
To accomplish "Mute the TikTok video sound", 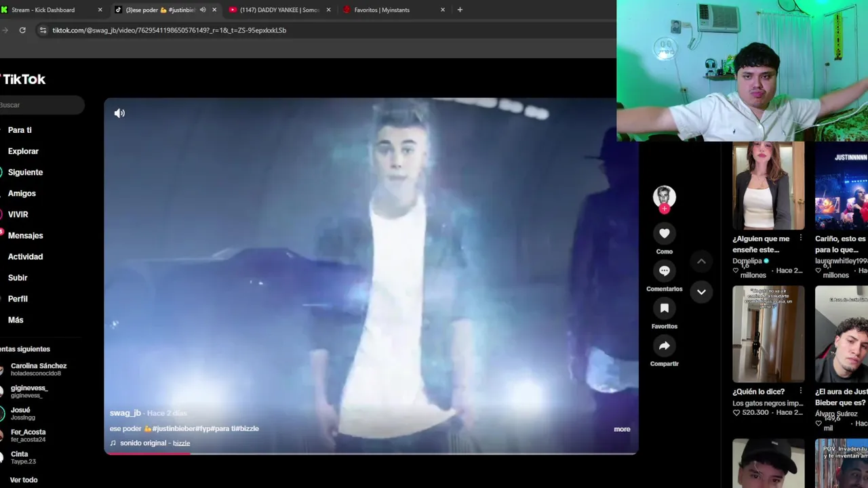I will pos(119,113).
